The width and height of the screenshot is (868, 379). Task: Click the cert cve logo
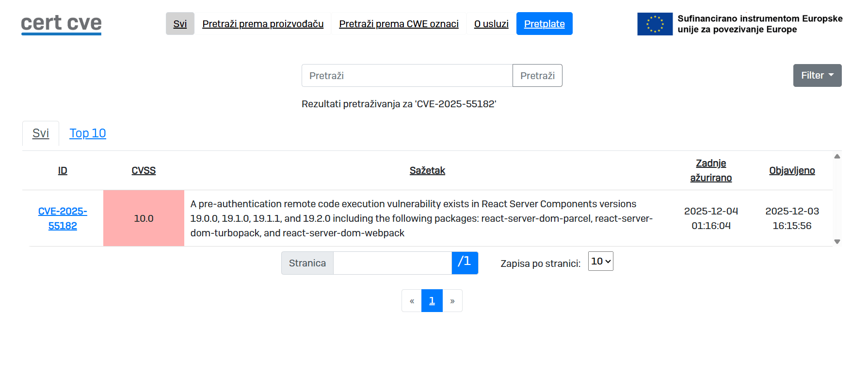[x=61, y=24]
